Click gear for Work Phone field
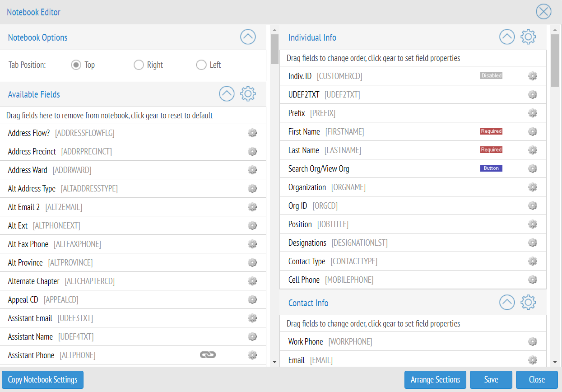 [533, 341]
